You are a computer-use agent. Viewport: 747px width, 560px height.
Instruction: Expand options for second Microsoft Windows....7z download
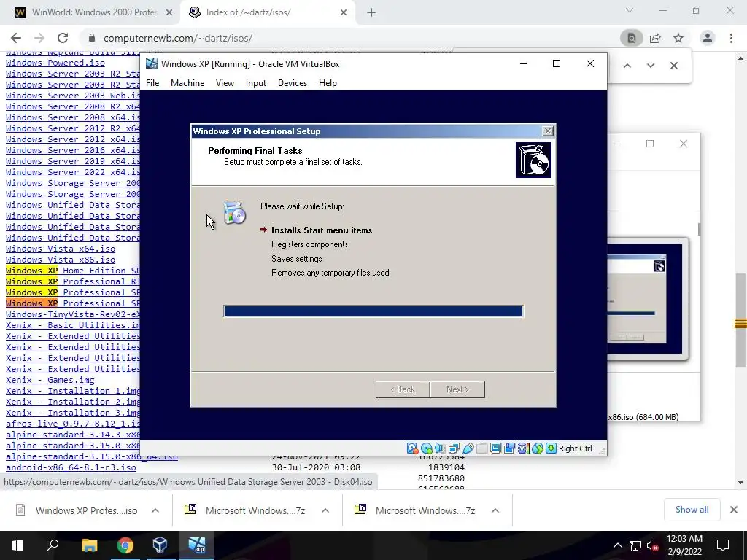point(495,510)
